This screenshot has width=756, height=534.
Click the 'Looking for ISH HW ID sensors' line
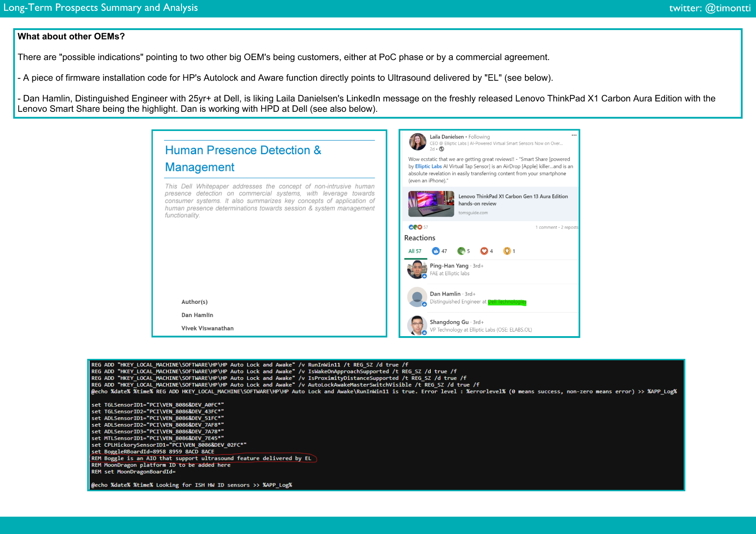click(x=192, y=485)
